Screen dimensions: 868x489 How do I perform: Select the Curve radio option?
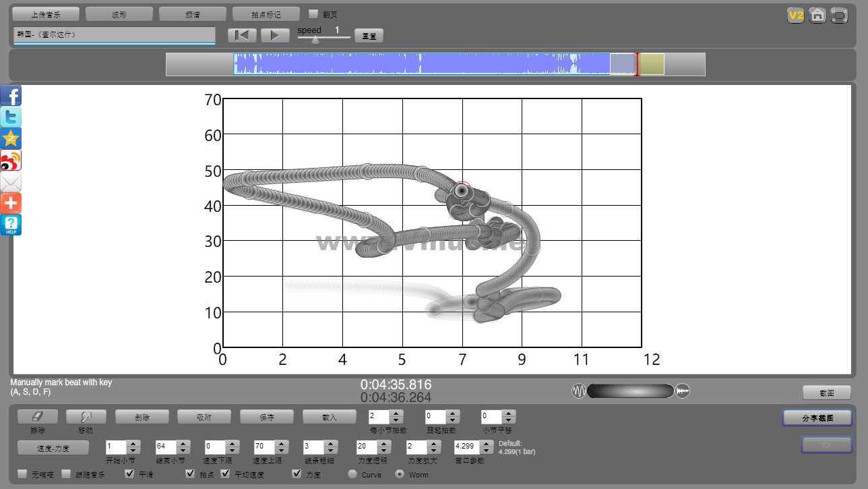coord(352,474)
